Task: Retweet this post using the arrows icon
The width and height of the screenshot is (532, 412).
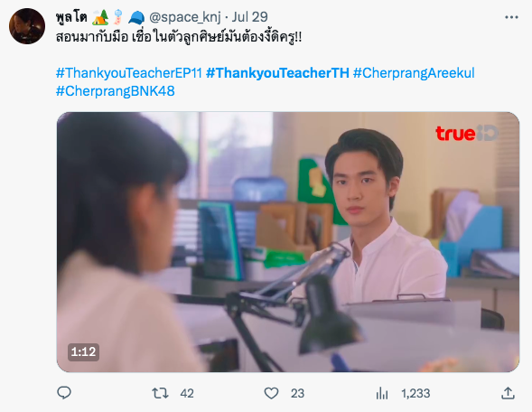Action: (x=160, y=393)
